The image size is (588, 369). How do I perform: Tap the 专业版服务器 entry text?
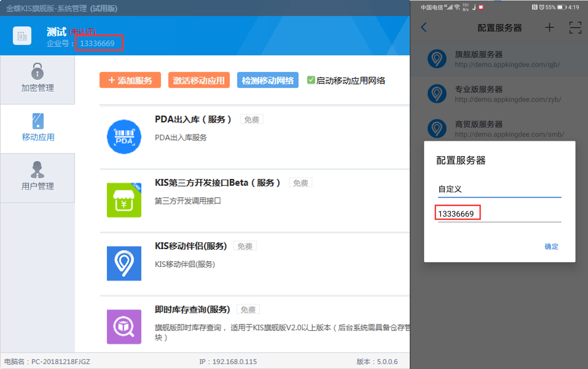(x=479, y=89)
